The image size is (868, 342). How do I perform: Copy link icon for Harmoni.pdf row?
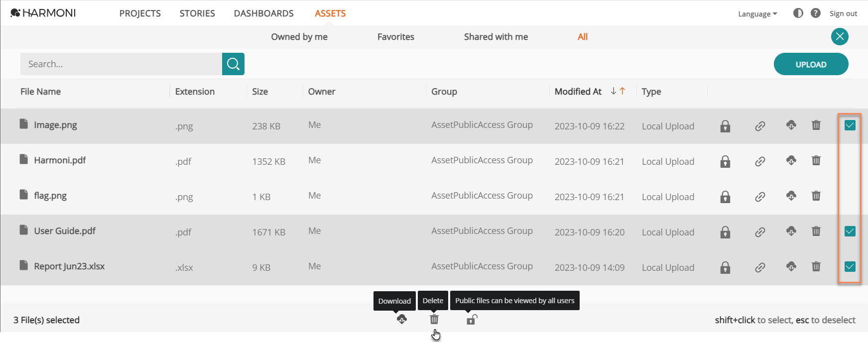(760, 161)
